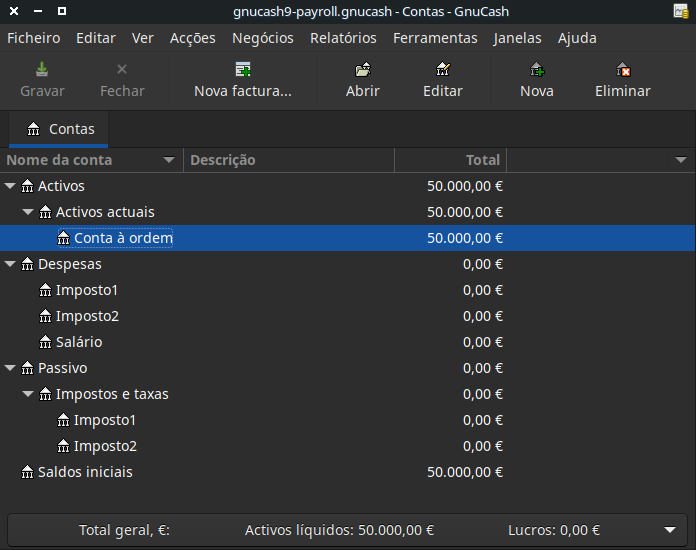Collapse the Despesas account group
696x550 pixels.
click(11, 264)
